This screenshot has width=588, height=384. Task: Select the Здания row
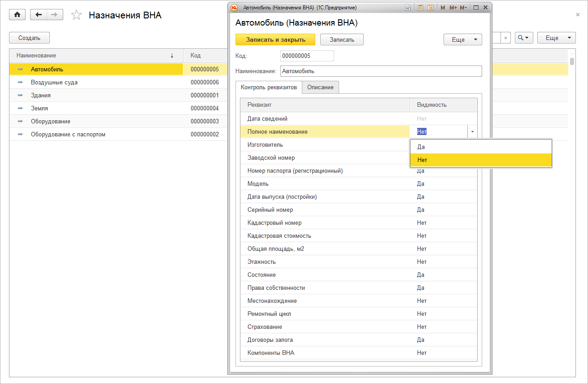[118, 95]
